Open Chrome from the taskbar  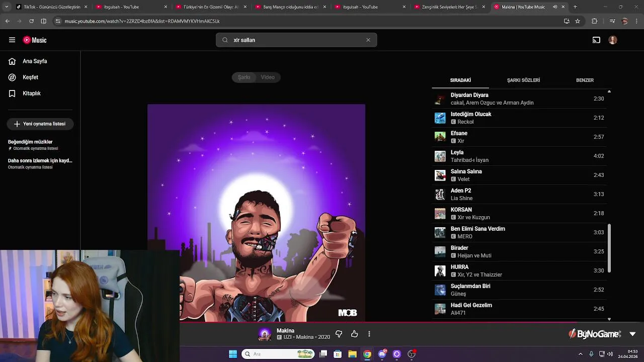[367, 354]
